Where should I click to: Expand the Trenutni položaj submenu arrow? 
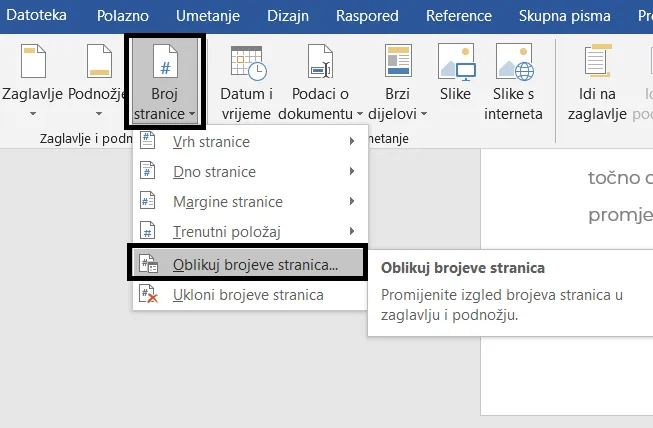tap(352, 231)
